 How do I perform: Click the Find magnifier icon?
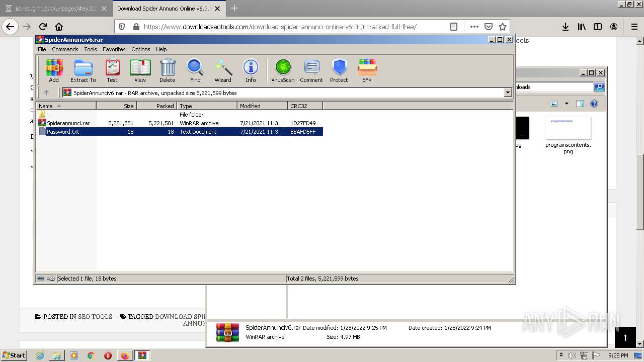[195, 70]
